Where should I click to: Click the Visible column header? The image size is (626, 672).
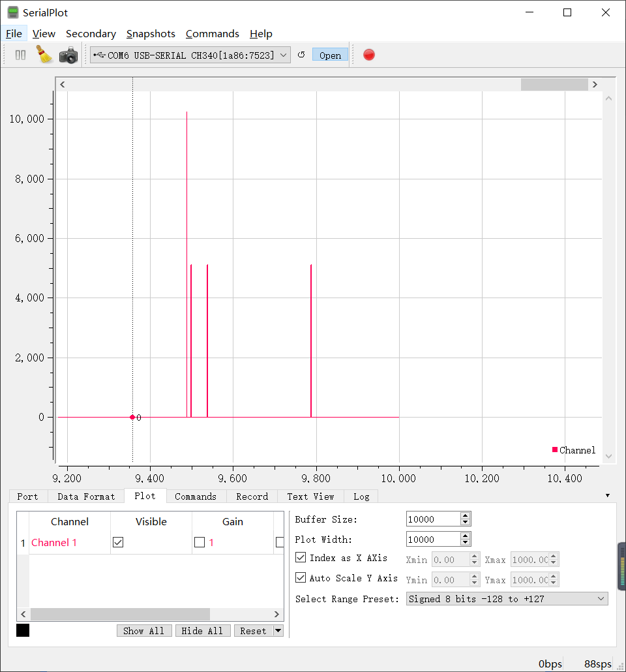pos(151,521)
